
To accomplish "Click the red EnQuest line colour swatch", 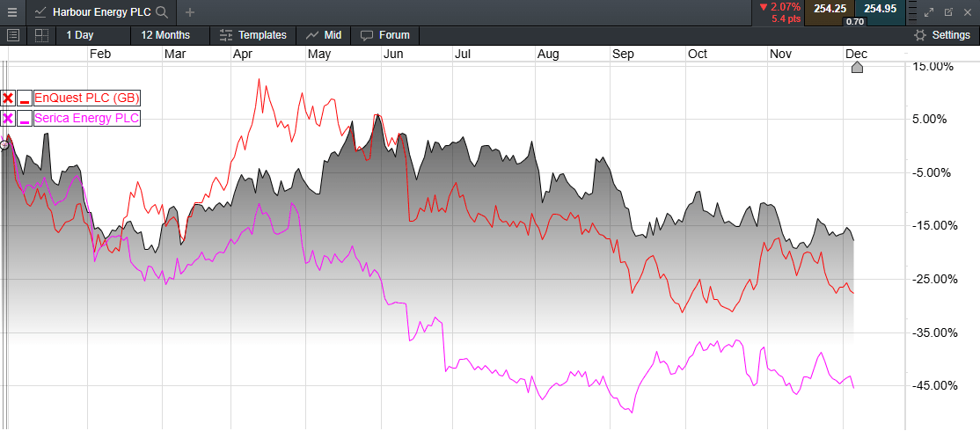I will (25, 98).
